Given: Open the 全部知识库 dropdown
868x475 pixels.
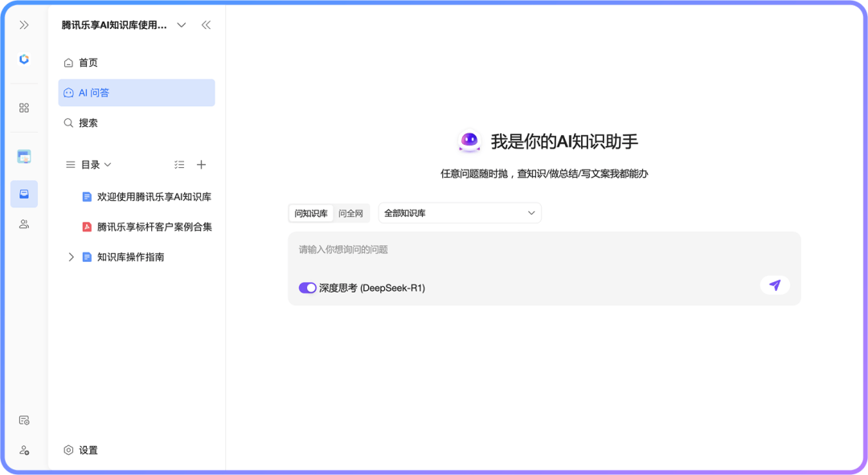Looking at the screenshot, I should click(460, 213).
